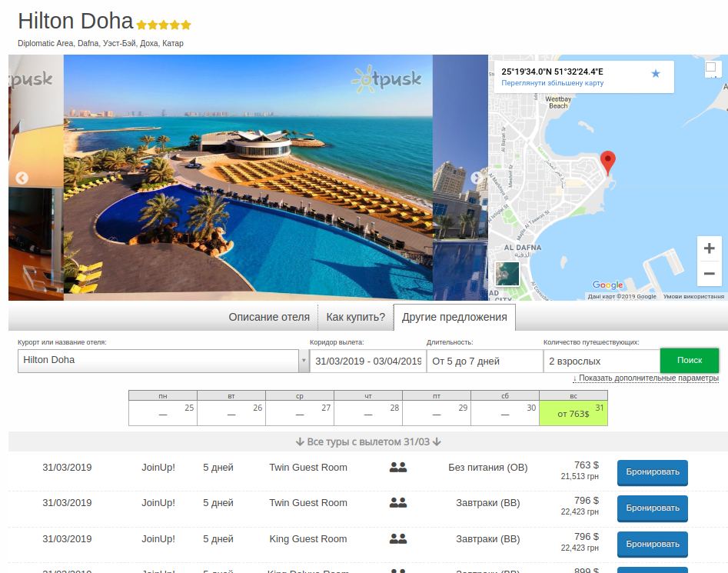
Task: Open 'Описание отеля' tab
Action: click(269, 317)
